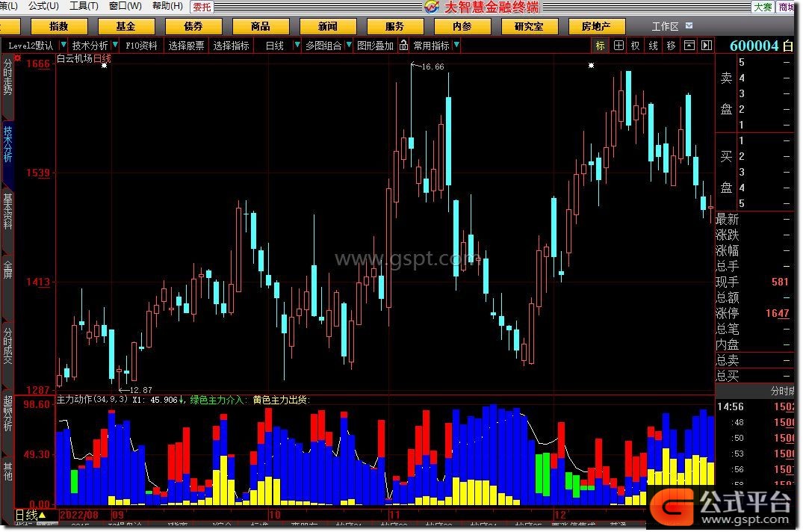Click the first white star marker under 白云机场

105,66
